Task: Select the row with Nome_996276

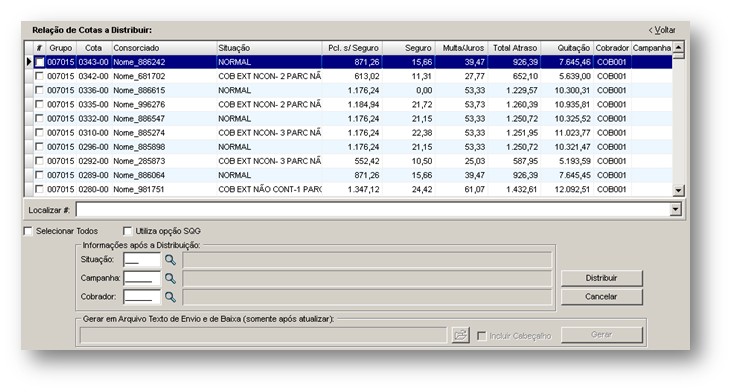Action: tap(349, 104)
